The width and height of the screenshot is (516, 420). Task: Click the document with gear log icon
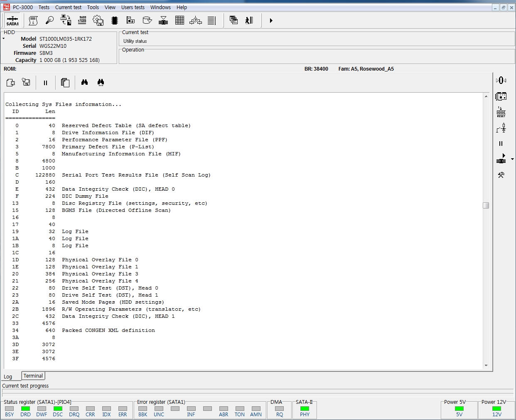point(11,83)
